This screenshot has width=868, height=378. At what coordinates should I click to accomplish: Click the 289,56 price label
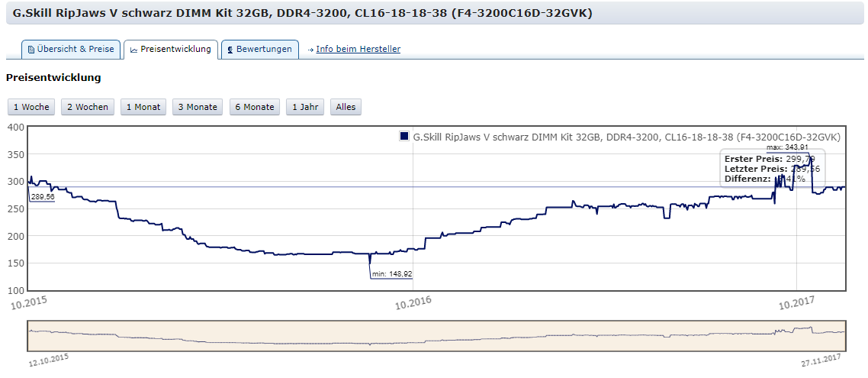(x=43, y=197)
